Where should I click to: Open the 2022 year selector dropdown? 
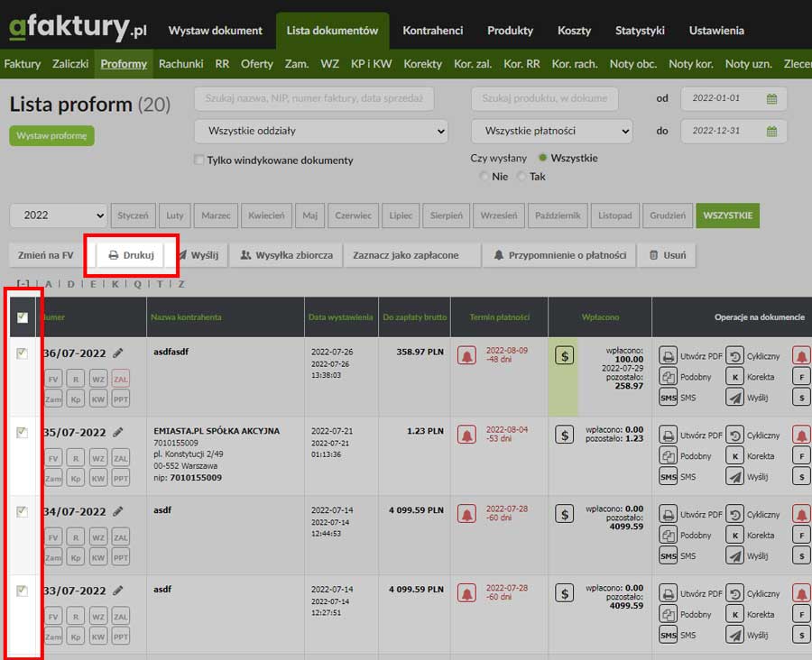[58, 215]
